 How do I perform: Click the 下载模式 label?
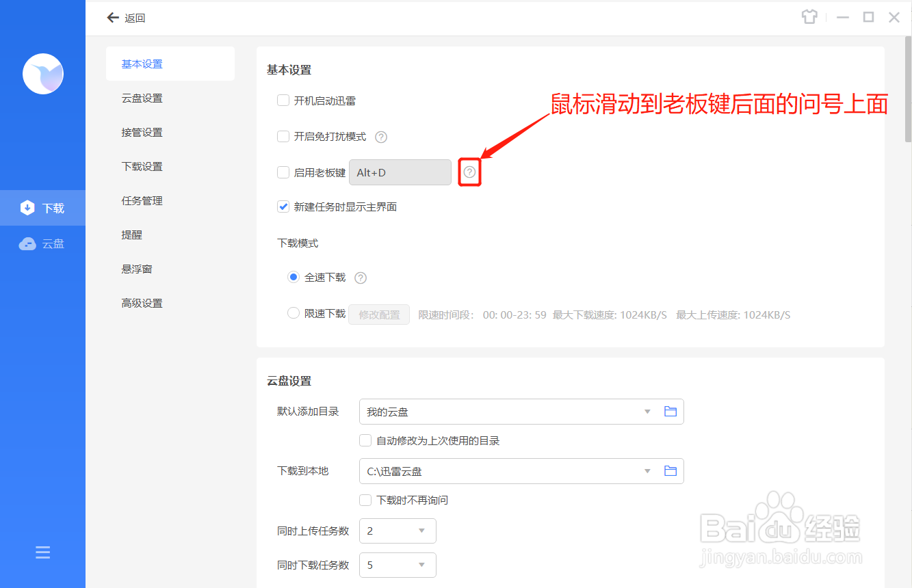pos(298,243)
